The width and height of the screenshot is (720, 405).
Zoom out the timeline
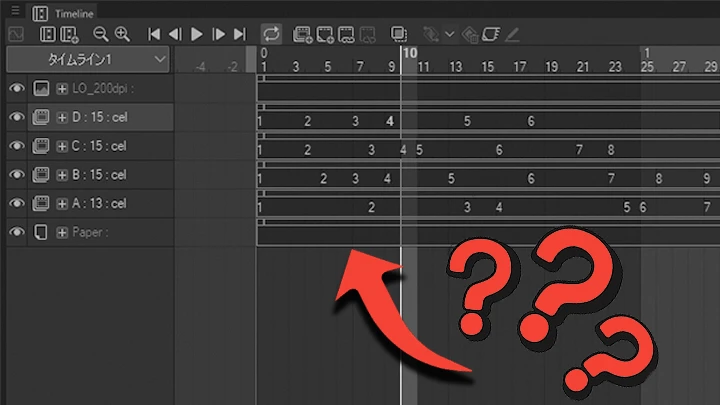point(101,34)
